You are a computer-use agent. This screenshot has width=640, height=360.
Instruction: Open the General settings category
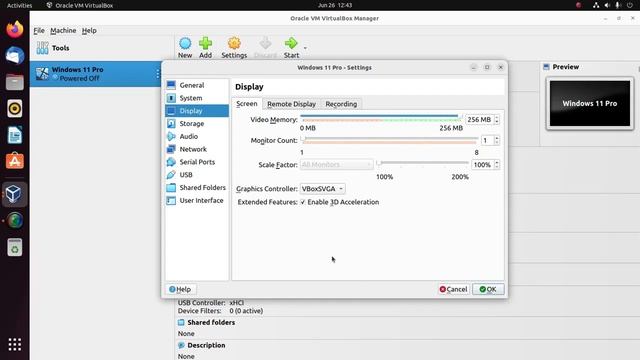(197, 85)
